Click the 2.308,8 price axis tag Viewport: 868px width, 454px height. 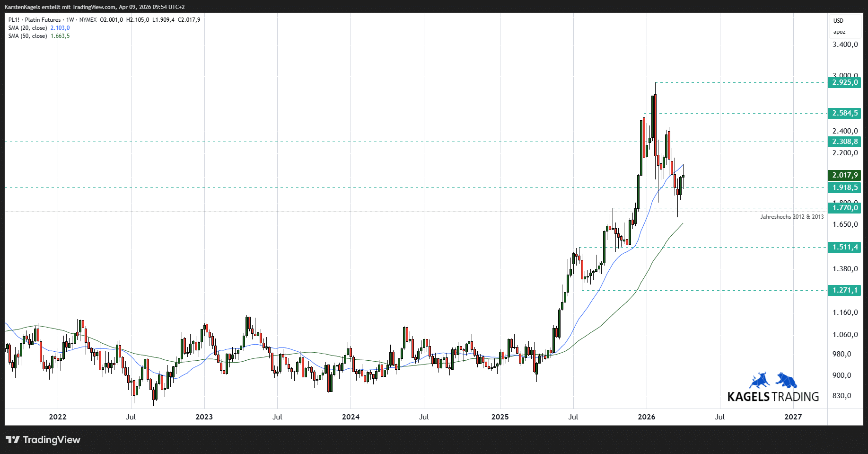pyautogui.click(x=844, y=142)
